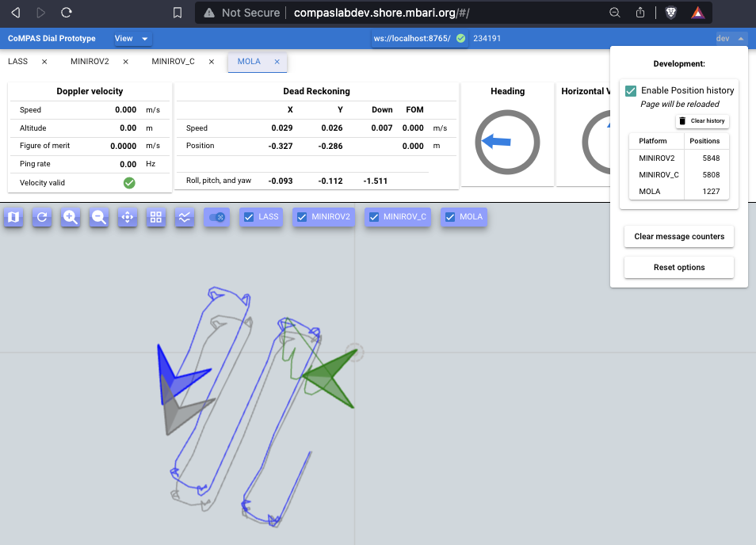Uncheck Enable Position history checkbox
This screenshot has width=756, height=545.
(631, 91)
